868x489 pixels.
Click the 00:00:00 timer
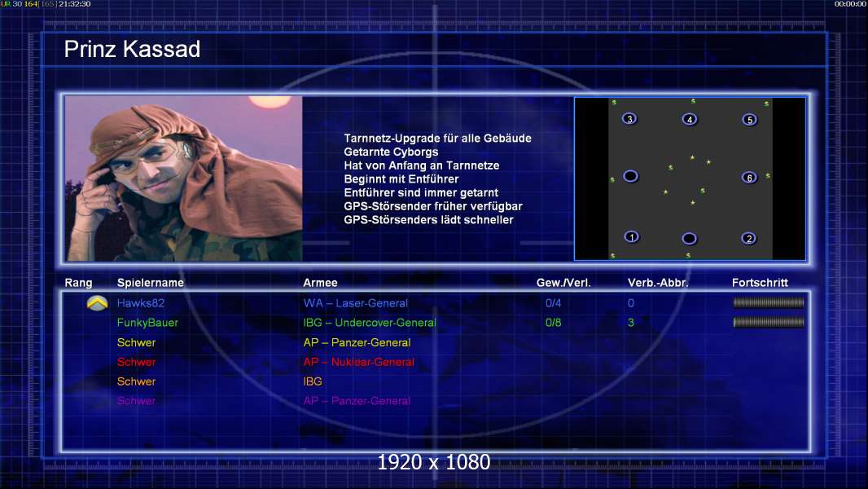tap(850, 4)
